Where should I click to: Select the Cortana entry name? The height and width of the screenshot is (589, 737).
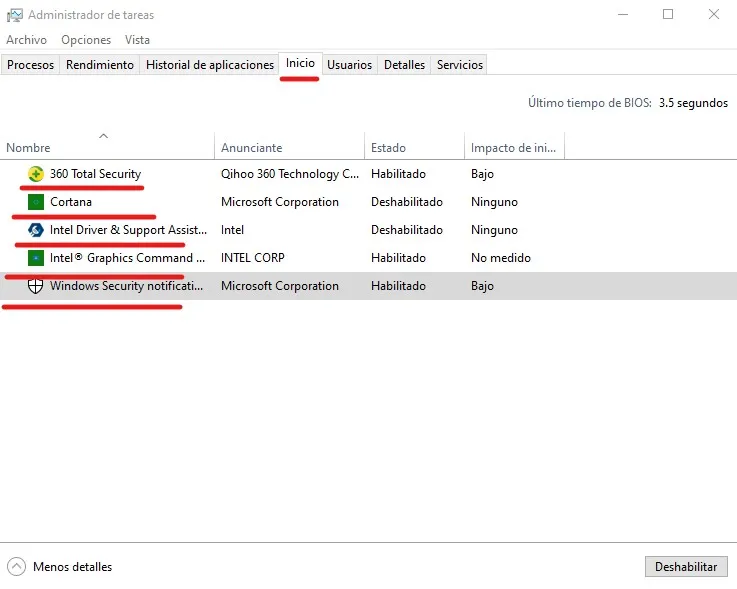(x=71, y=202)
